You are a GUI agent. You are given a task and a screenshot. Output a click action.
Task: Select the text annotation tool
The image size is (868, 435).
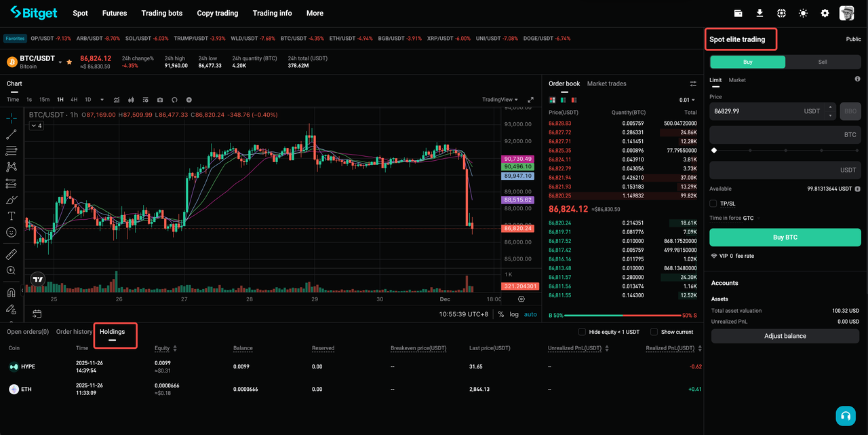(x=10, y=216)
